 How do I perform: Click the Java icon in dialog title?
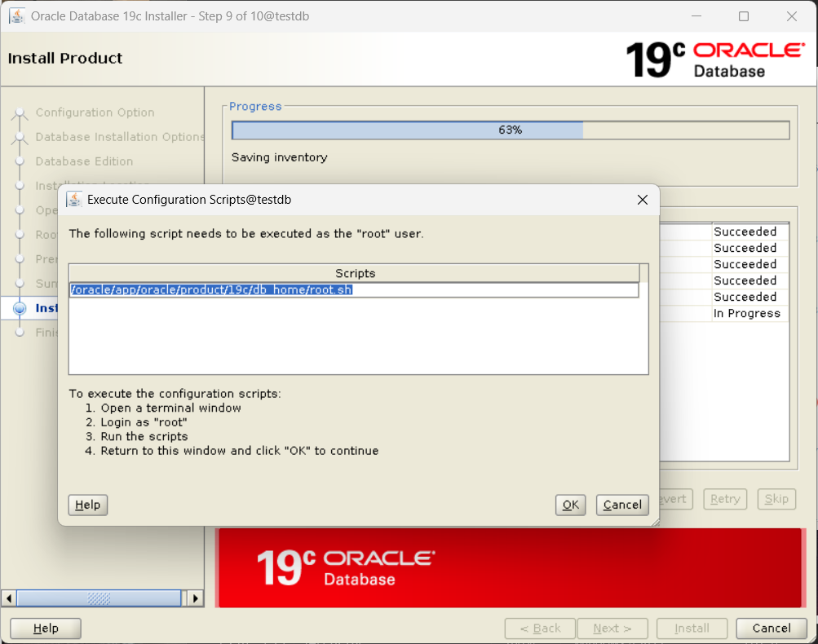tap(74, 200)
